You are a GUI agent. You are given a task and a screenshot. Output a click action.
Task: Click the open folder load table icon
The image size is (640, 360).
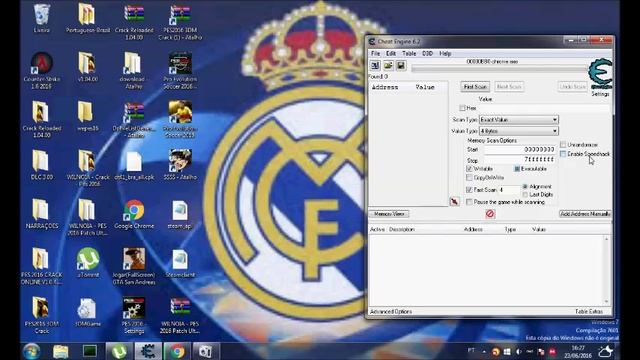click(x=388, y=66)
